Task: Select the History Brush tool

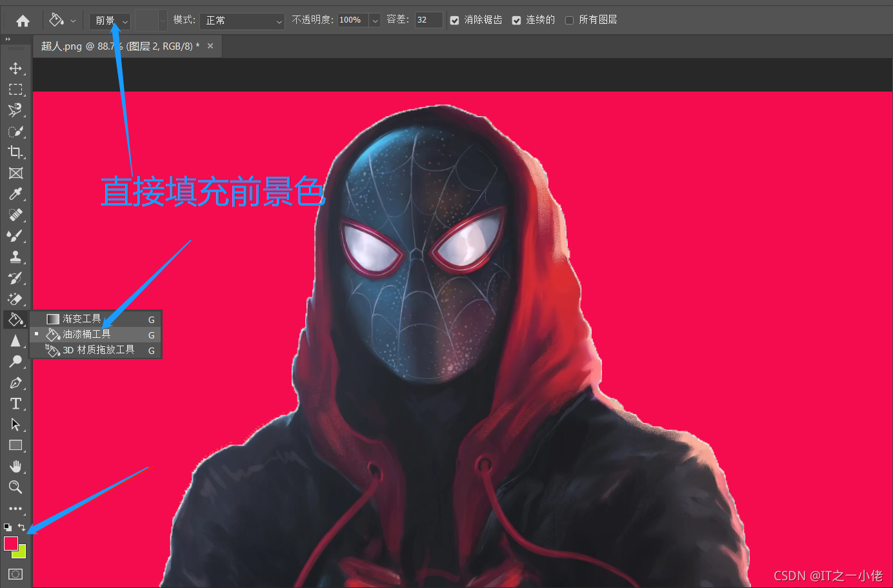Action: click(15, 278)
